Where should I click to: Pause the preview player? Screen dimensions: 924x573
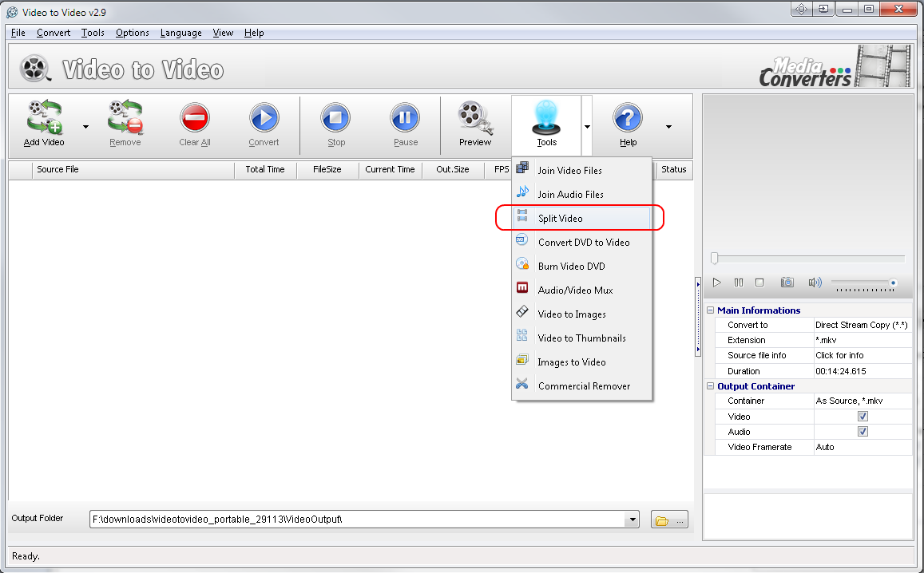739,283
